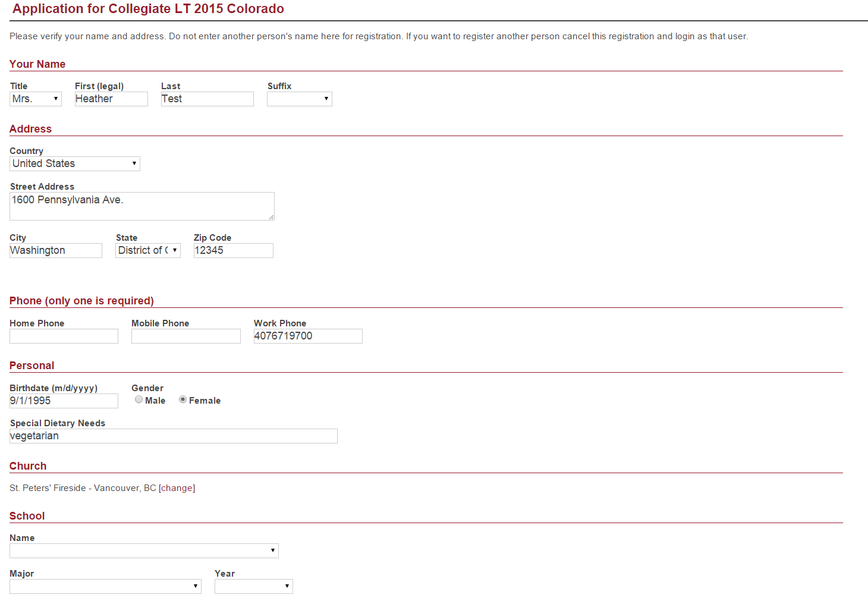The image size is (868, 601).
Task: Open the Country dropdown
Action: pos(75,163)
